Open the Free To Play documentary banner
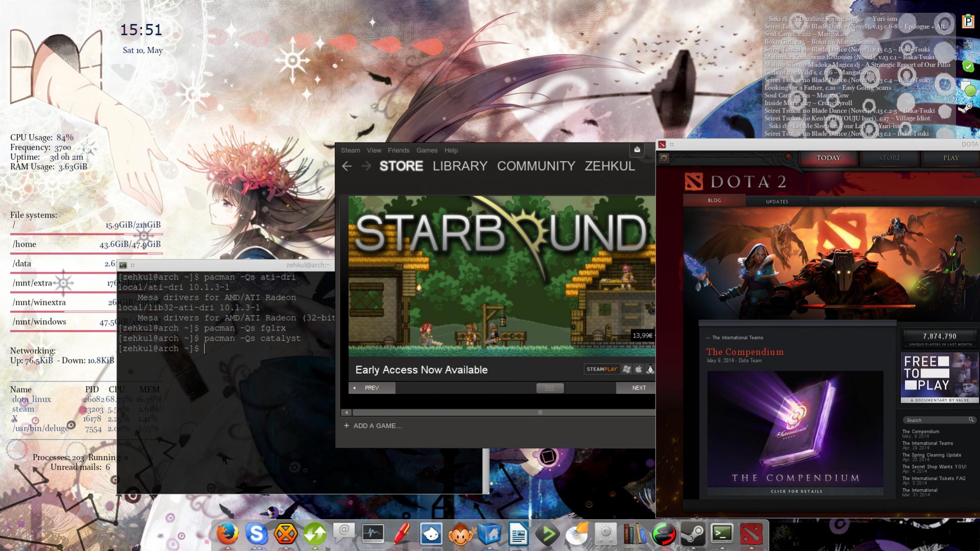Viewport: 980px width, 551px height. pos(940,378)
